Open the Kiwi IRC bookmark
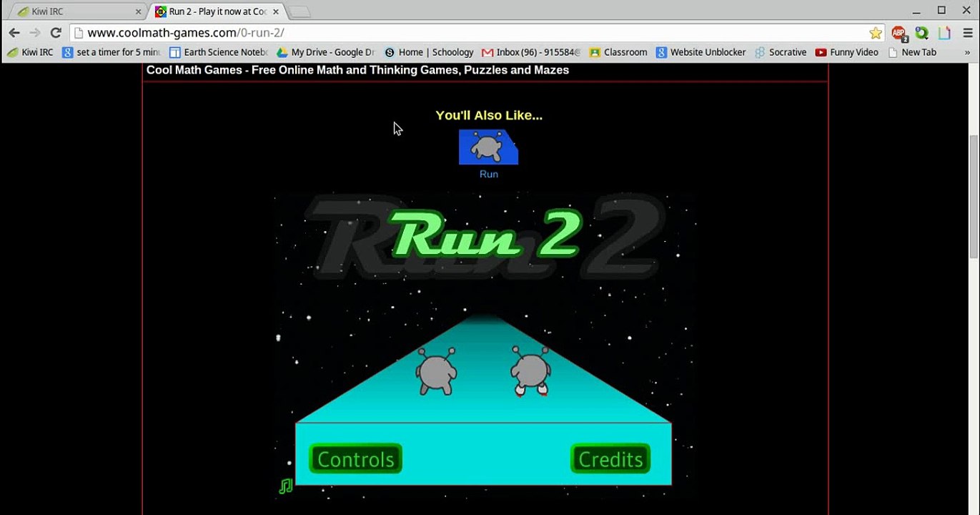Image resolution: width=980 pixels, height=515 pixels. pyautogui.click(x=30, y=52)
